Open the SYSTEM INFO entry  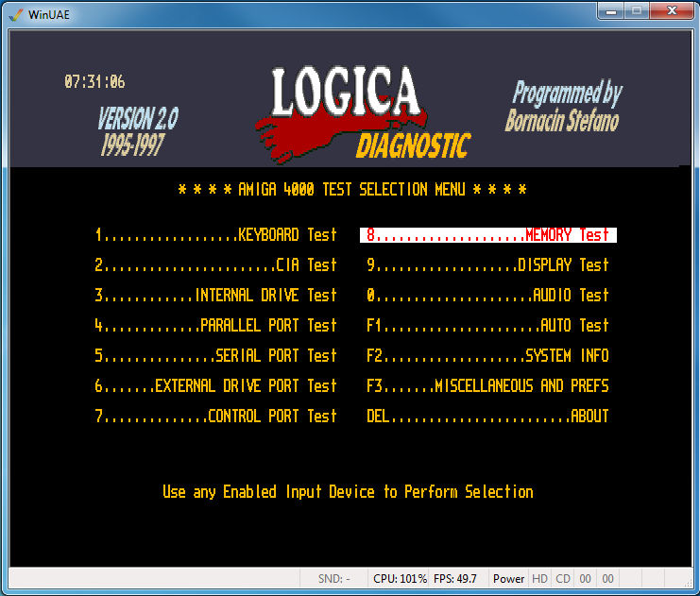(x=487, y=356)
